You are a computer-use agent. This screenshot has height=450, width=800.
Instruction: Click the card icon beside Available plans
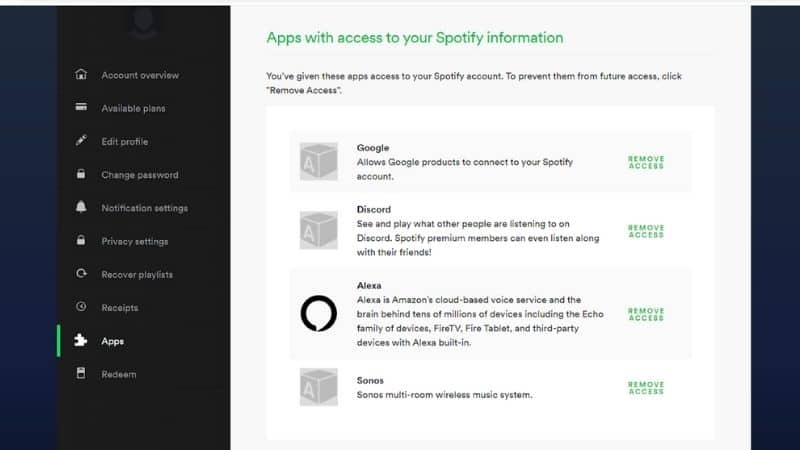pyautogui.click(x=81, y=107)
